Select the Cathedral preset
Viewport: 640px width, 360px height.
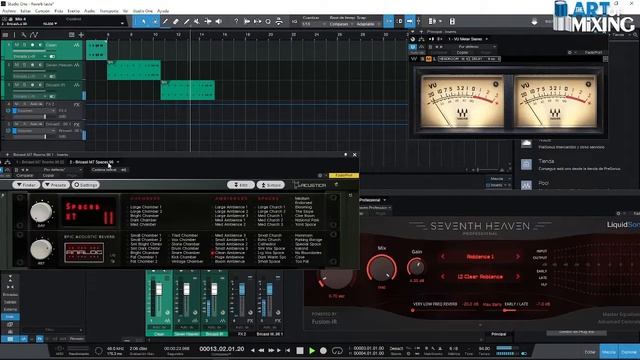(267, 244)
